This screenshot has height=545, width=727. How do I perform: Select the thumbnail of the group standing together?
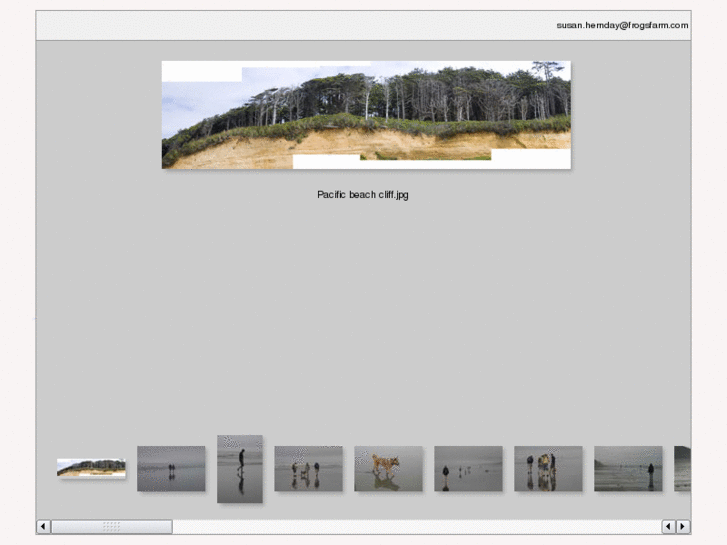click(x=548, y=468)
